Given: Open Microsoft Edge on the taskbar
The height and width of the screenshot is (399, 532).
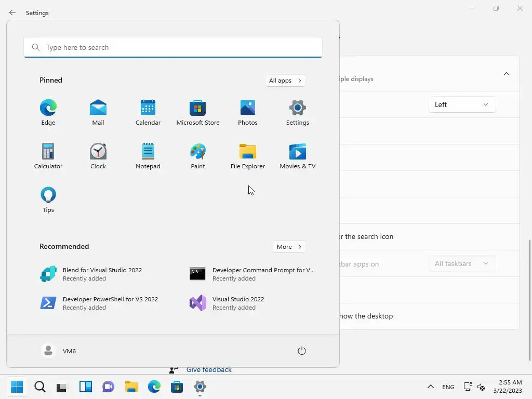Looking at the screenshot, I should (x=154, y=387).
